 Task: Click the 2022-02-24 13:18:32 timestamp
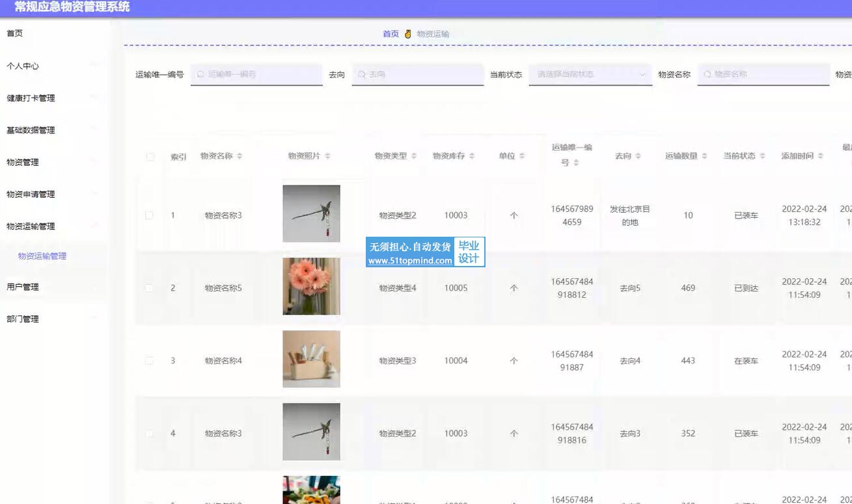pyautogui.click(x=804, y=215)
